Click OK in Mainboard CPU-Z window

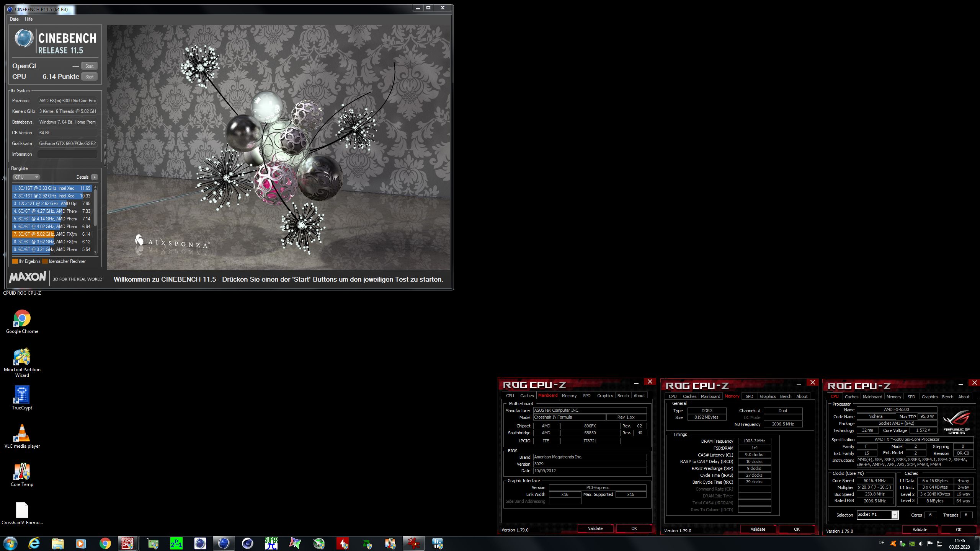point(634,528)
